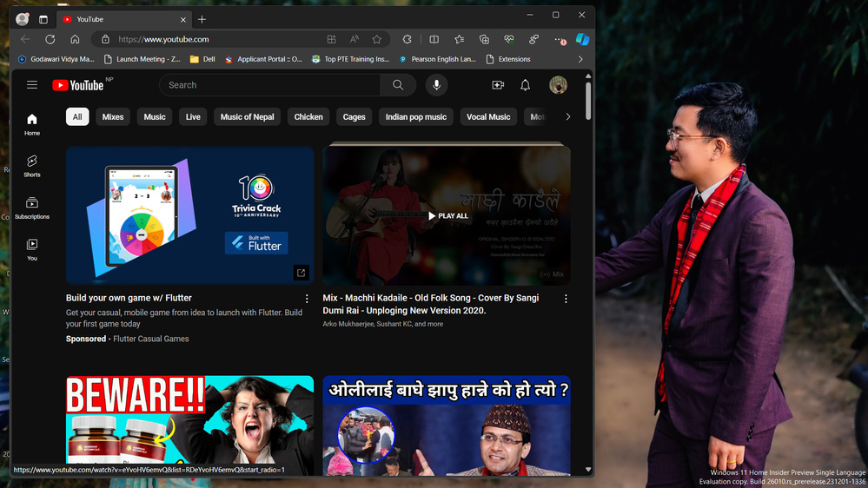Select the All filter chip
Image resolution: width=868 pixels, height=488 pixels.
(x=77, y=116)
